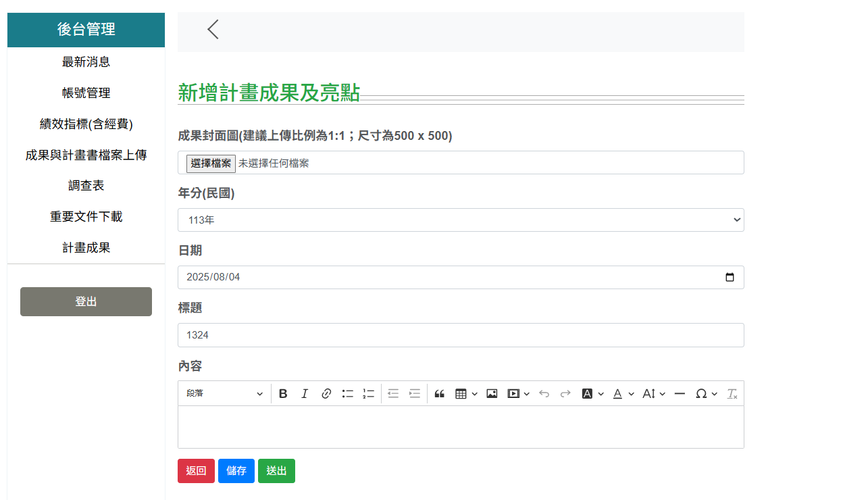The image size is (868, 500).
Task: Click the blue 儲存 save button
Action: point(236,471)
